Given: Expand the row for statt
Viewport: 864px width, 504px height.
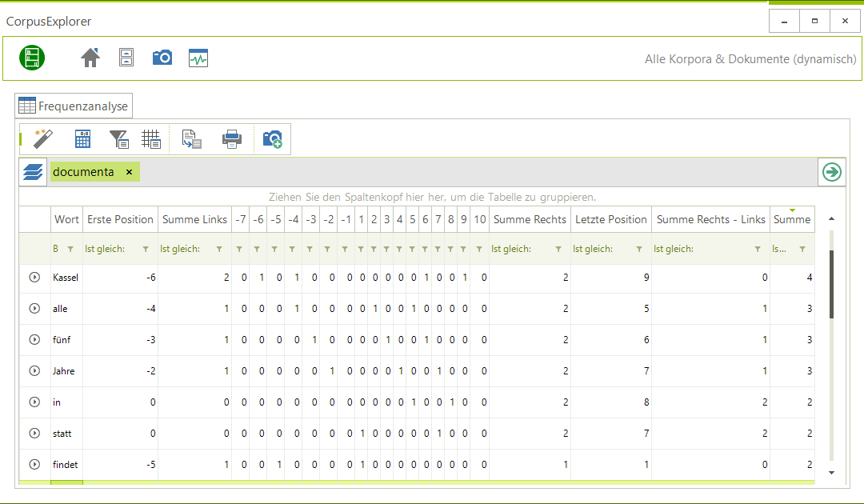Looking at the screenshot, I should point(34,434).
